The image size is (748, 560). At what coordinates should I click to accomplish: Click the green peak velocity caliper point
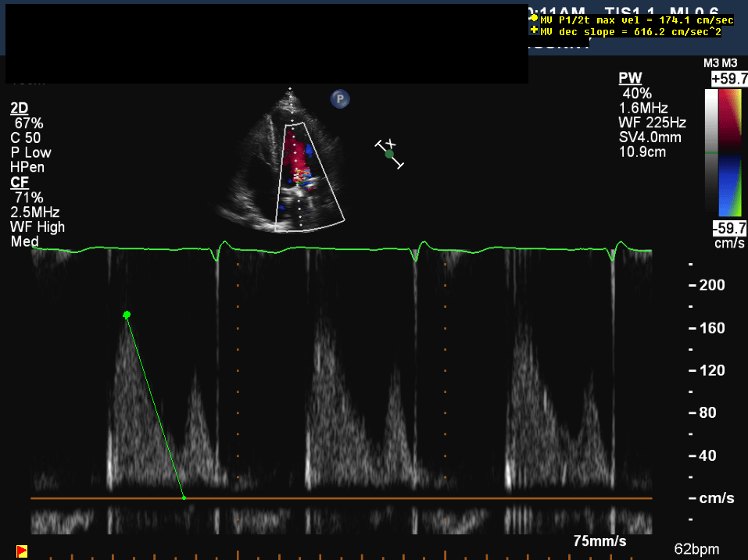point(127,315)
